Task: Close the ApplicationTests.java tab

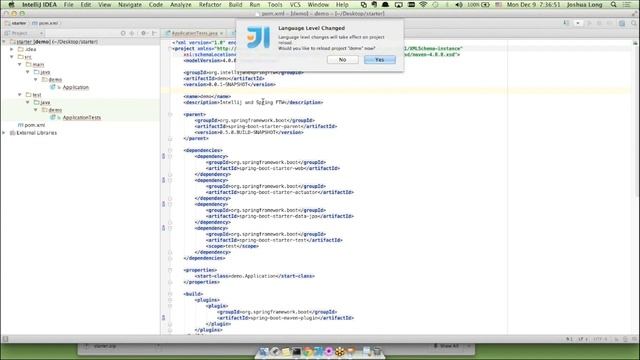Action: [x=222, y=33]
